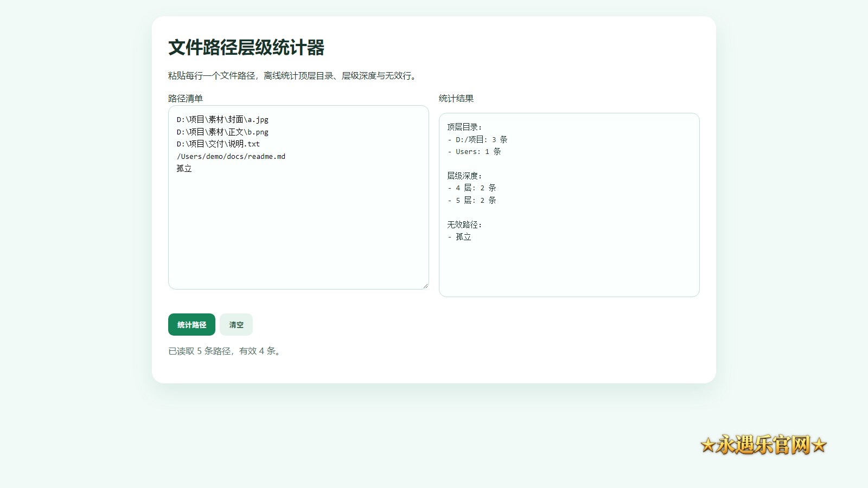868x488 pixels.
Task: Click the 路径清单 label
Action: coord(186,98)
